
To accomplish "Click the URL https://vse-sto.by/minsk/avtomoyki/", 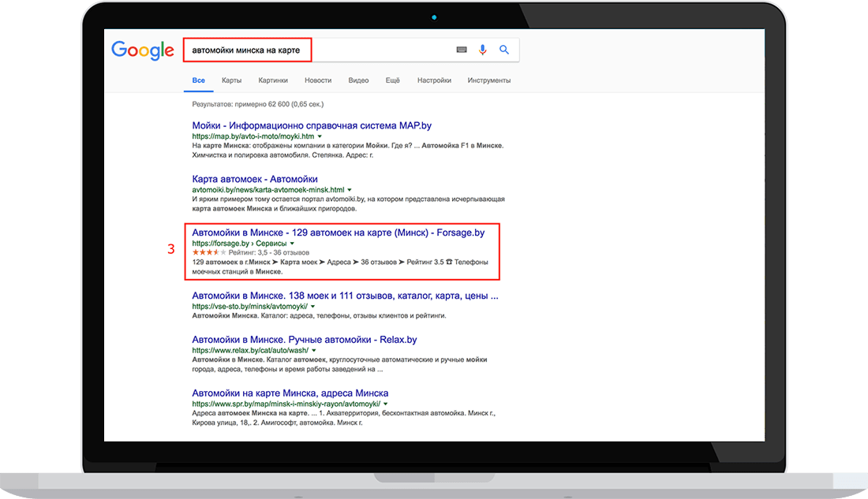I will point(249,307).
